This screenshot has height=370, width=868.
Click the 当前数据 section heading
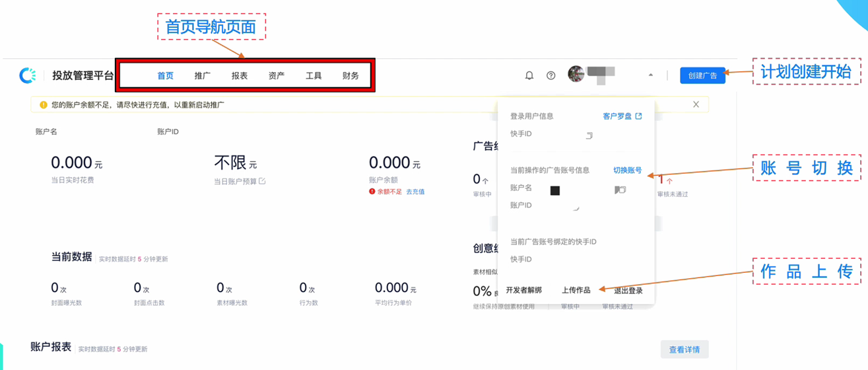(x=71, y=257)
